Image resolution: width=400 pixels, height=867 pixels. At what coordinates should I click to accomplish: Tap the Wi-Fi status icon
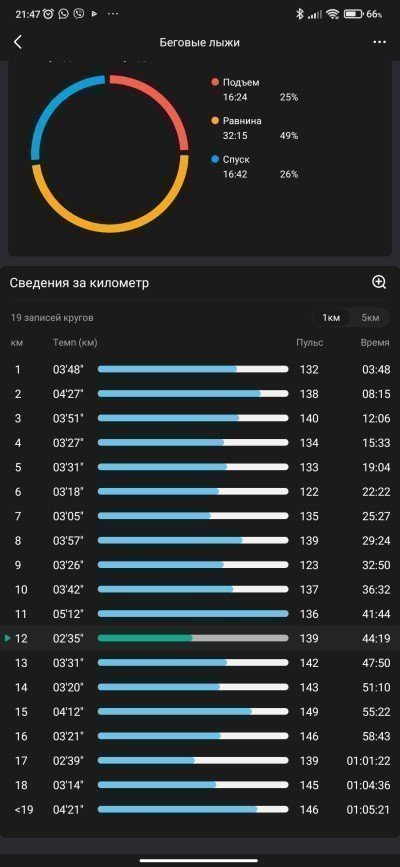[333, 14]
